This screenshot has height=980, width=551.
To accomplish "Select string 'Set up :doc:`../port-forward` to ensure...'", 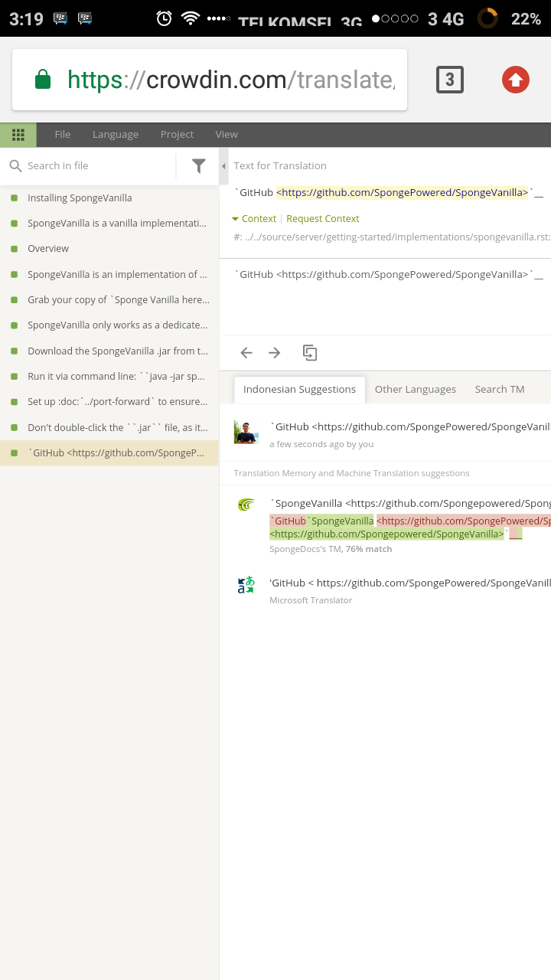I will [109, 401].
